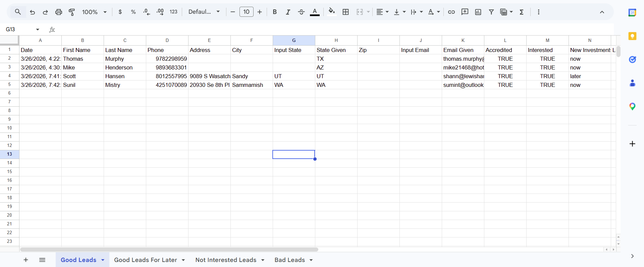Switch to the Good Leads tab

pyautogui.click(x=78, y=260)
